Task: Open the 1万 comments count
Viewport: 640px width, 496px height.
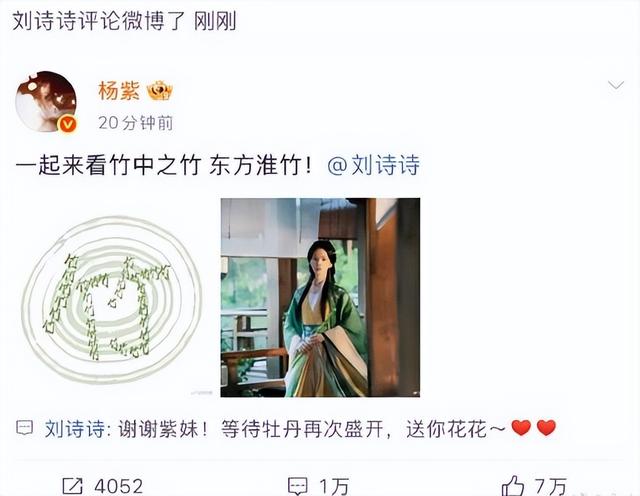Action: click(x=334, y=487)
